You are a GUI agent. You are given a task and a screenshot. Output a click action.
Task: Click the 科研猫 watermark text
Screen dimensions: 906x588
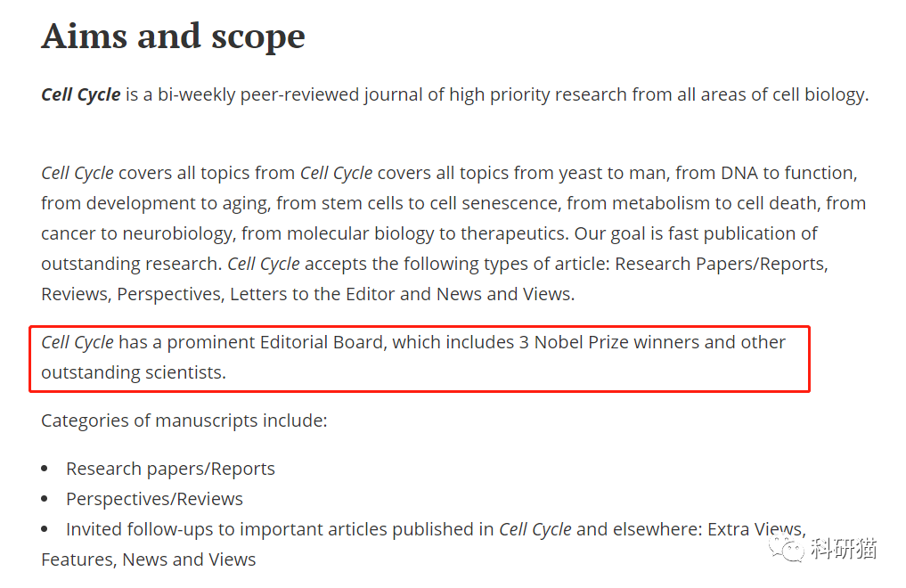point(844,548)
